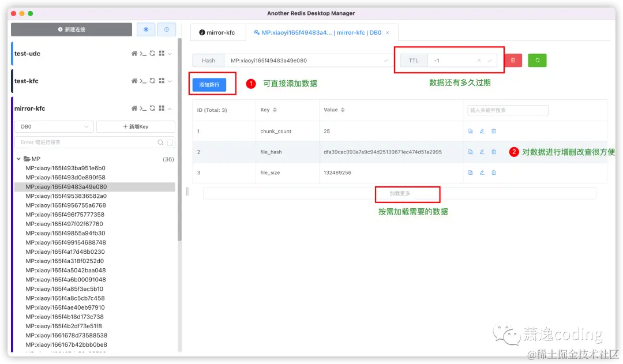
Task: Open console for test-kfc connection
Action: point(143,81)
